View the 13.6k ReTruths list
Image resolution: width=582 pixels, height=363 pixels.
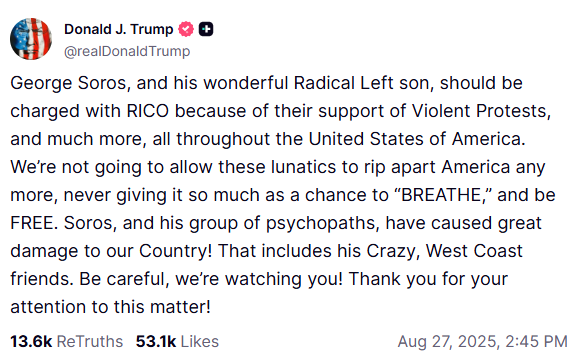[66, 341]
